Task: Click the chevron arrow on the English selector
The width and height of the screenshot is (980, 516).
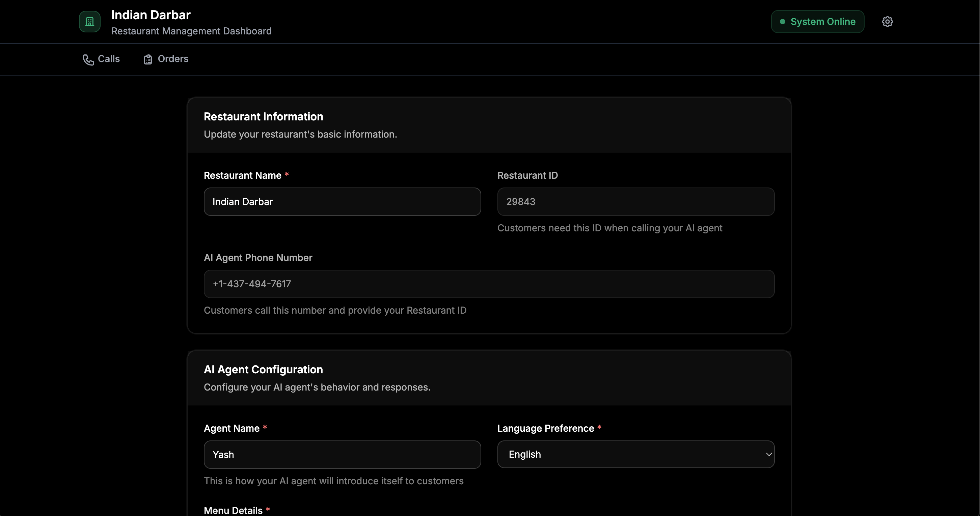Action: (768, 454)
